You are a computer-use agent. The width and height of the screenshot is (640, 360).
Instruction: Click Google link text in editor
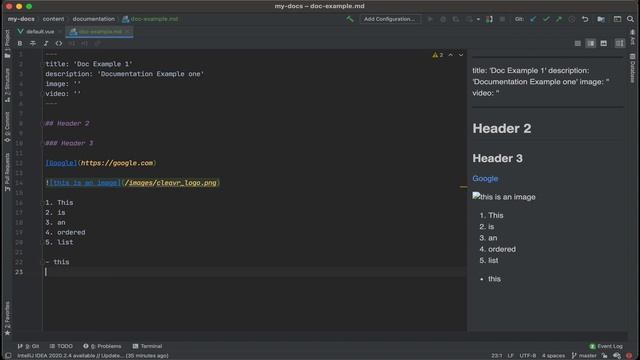(x=61, y=163)
